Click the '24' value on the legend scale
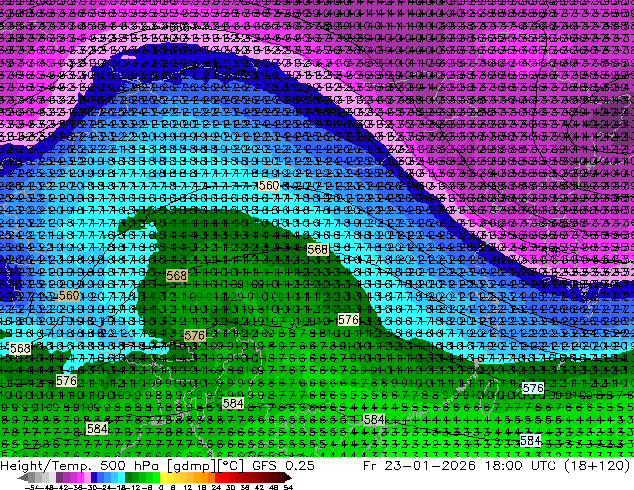This screenshot has height=490, width=634. click(216, 487)
